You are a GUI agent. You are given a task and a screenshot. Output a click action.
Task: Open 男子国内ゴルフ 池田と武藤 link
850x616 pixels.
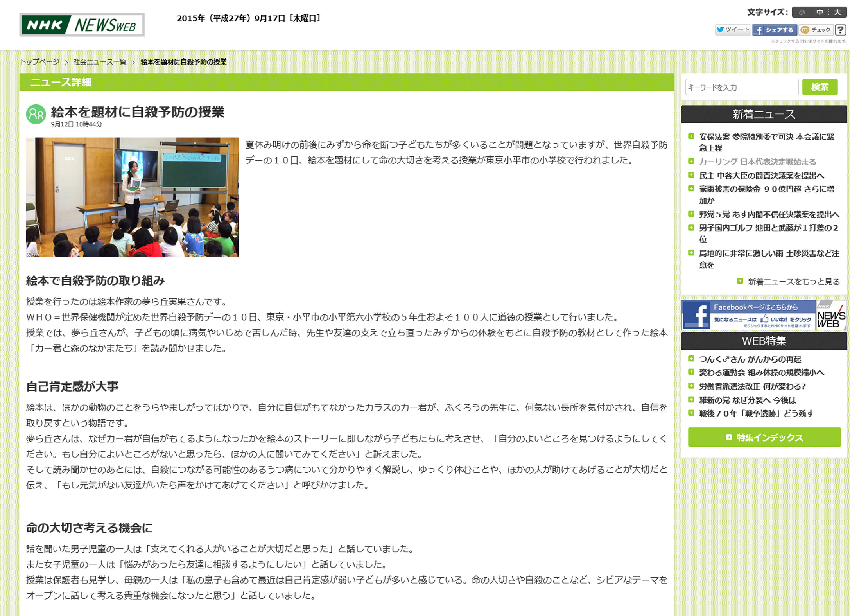(x=769, y=233)
